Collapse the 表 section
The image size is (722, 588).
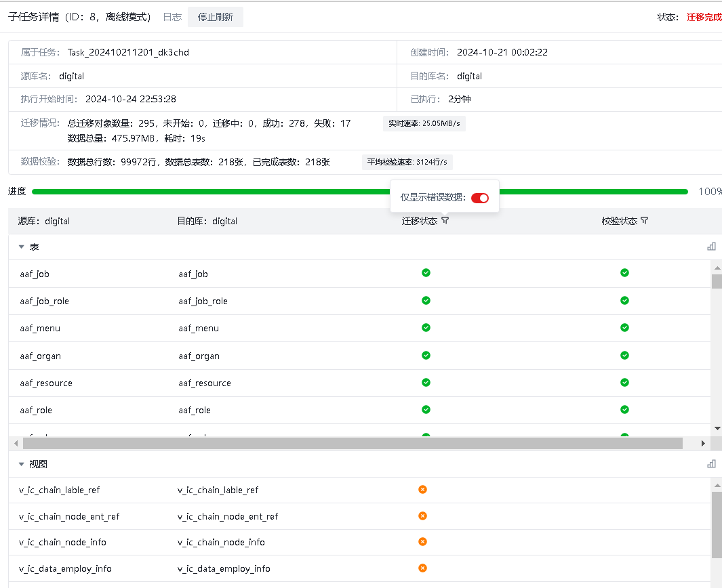[21, 247]
